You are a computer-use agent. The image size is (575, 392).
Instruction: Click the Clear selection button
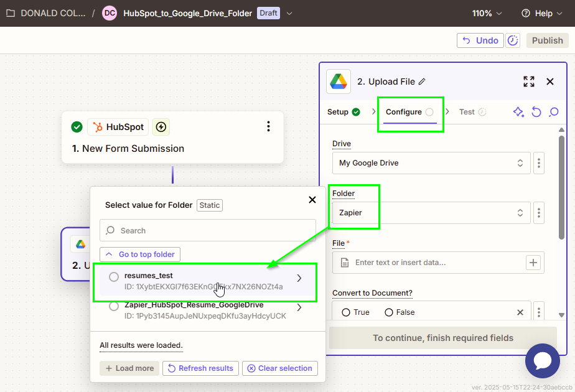click(x=280, y=368)
